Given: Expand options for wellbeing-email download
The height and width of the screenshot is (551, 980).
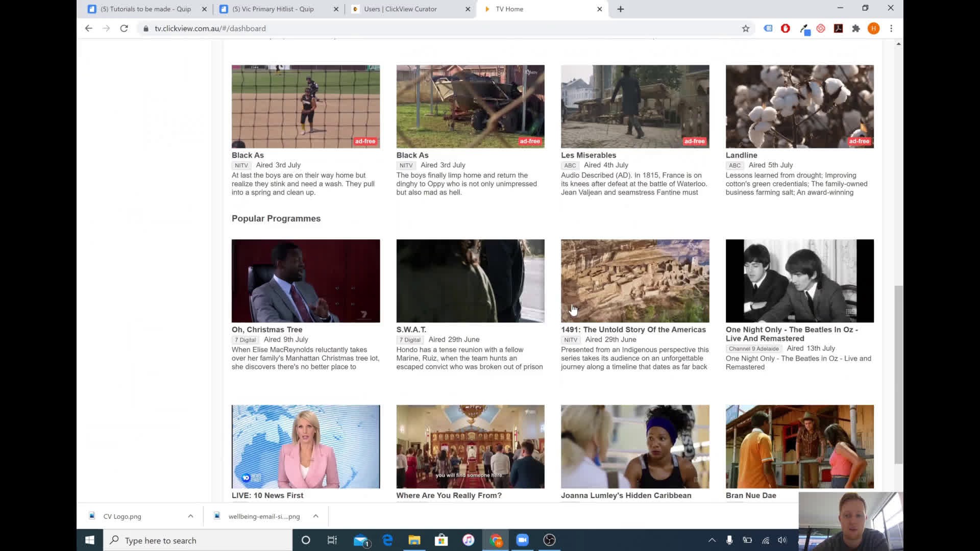Looking at the screenshot, I should pyautogui.click(x=316, y=516).
